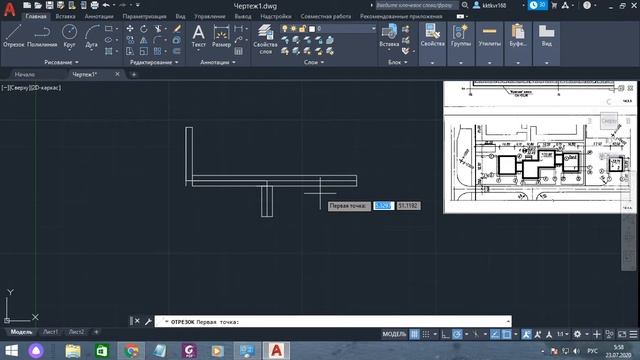Choose the Дуга arc tool
Image resolution: width=640 pixels, height=360 pixels.
(x=92, y=36)
